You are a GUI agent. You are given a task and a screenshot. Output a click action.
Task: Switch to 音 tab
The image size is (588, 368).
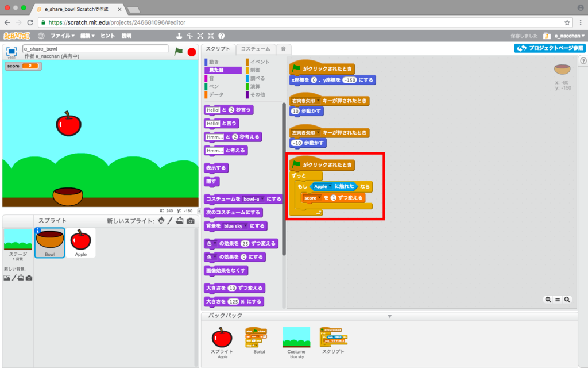pyautogui.click(x=284, y=49)
